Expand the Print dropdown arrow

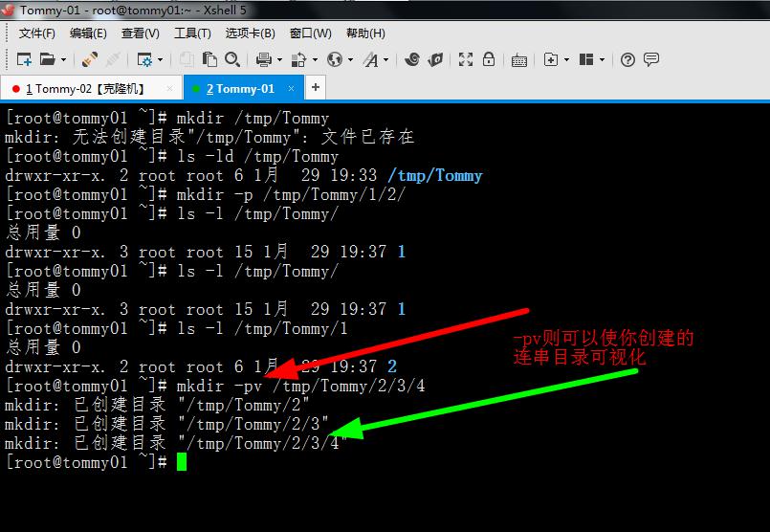280,60
